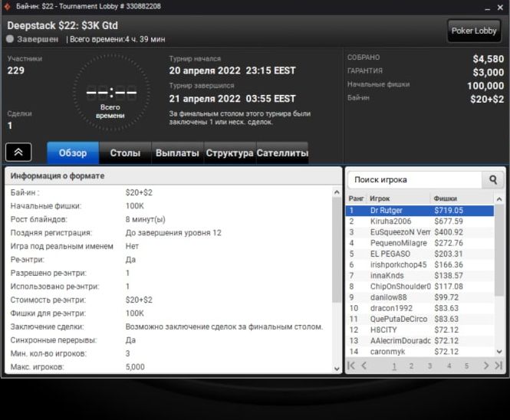Open players page 2
Screen dimensions: 510x420
[411, 366]
